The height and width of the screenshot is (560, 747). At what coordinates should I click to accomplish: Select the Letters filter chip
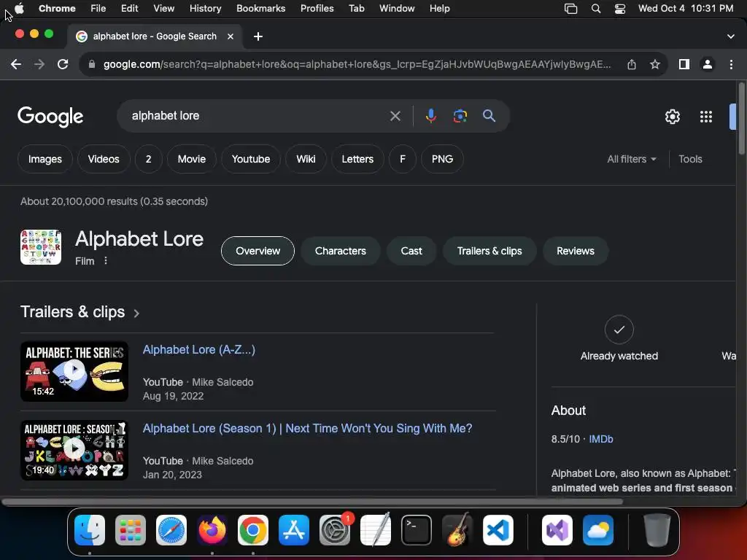pyautogui.click(x=357, y=159)
